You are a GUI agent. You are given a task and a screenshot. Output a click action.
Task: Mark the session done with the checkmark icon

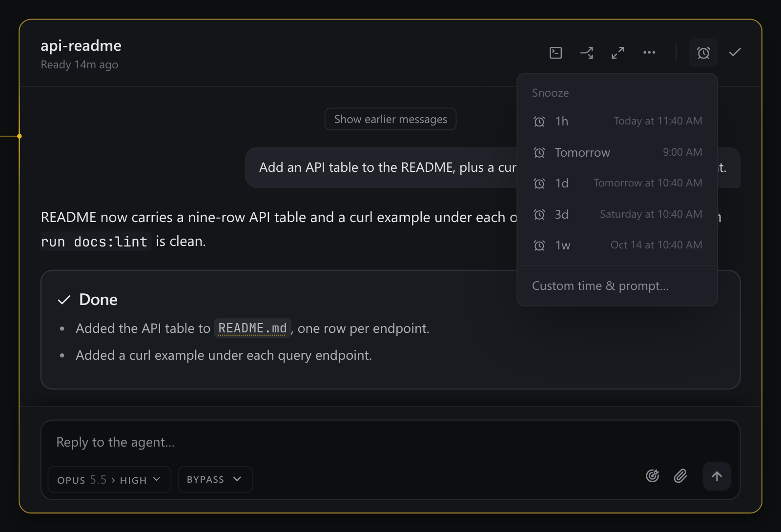(x=735, y=52)
